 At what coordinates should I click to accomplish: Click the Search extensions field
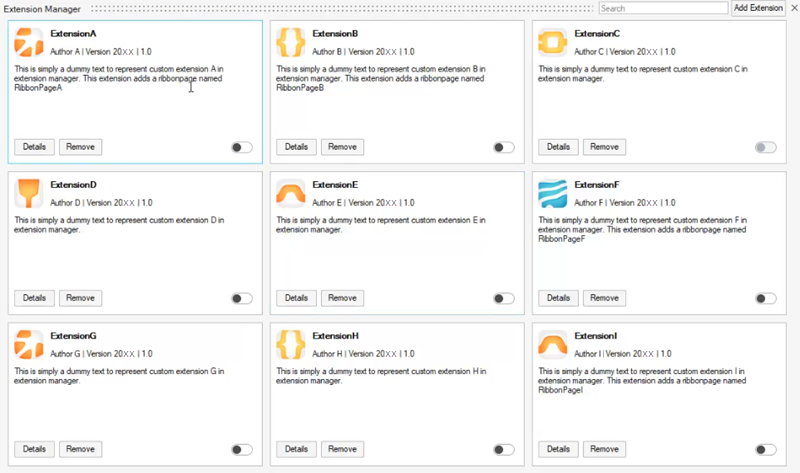click(x=663, y=8)
